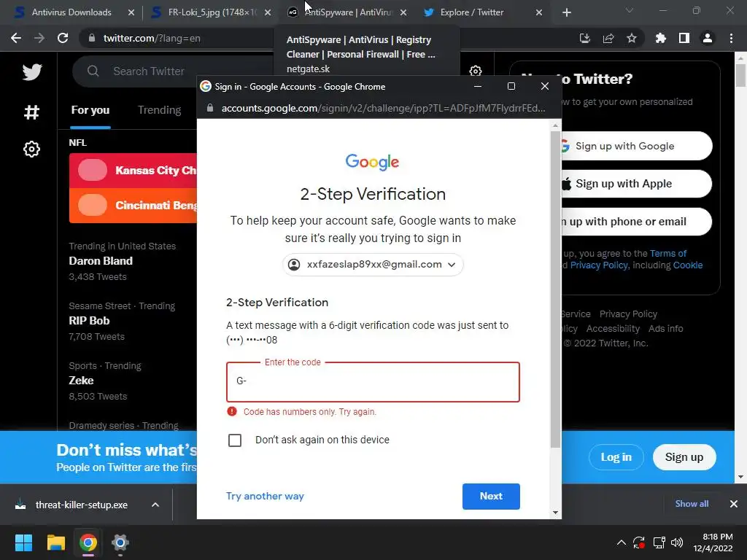This screenshot has height=560, width=747.
Task: Click Sign up with phone or email
Action: point(636,222)
